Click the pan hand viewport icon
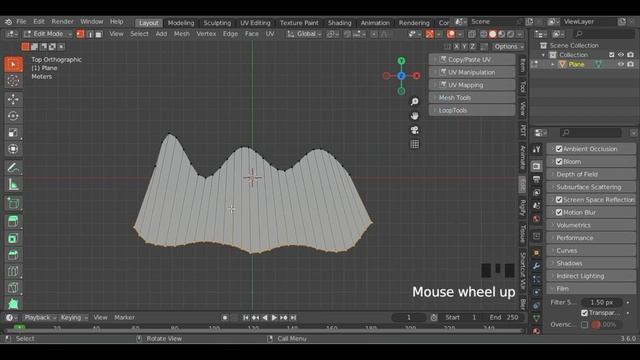 click(414, 116)
